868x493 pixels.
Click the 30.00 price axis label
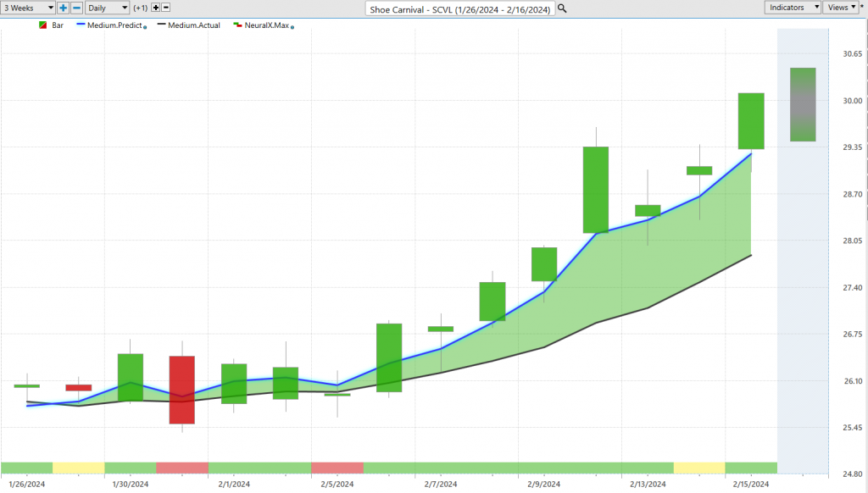point(853,101)
